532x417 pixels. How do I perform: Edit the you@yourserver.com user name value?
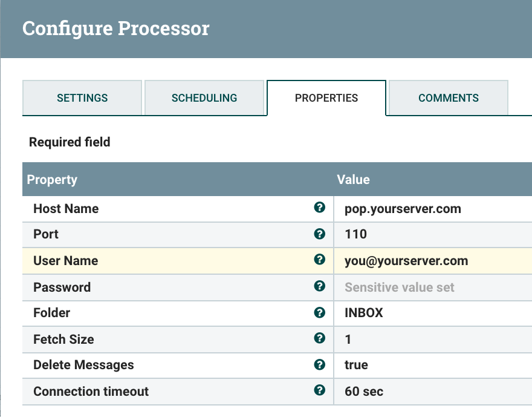pos(406,261)
